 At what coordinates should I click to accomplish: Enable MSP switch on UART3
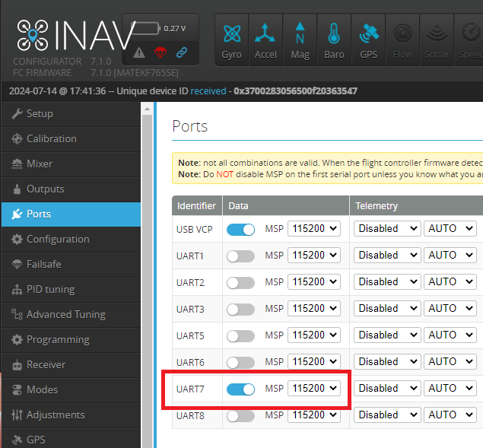click(x=240, y=310)
